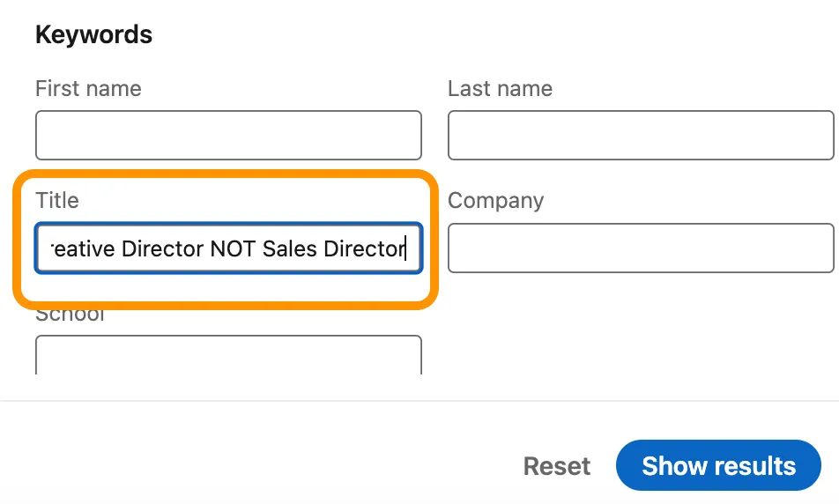Click the Title label text
Image resolution: width=839 pixels, height=504 pixels.
coord(57,201)
